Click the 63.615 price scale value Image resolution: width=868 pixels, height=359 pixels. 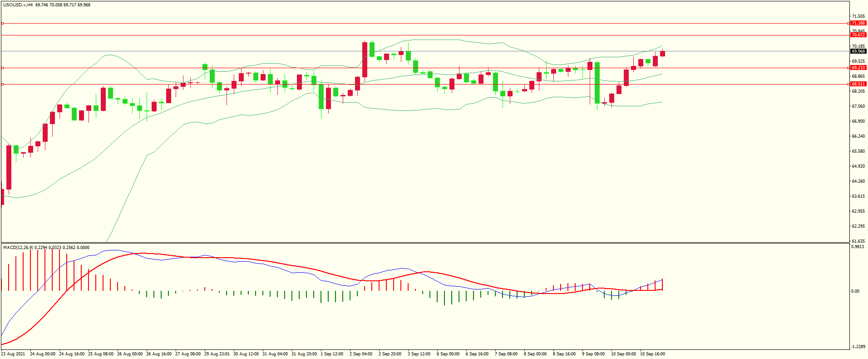click(858, 196)
